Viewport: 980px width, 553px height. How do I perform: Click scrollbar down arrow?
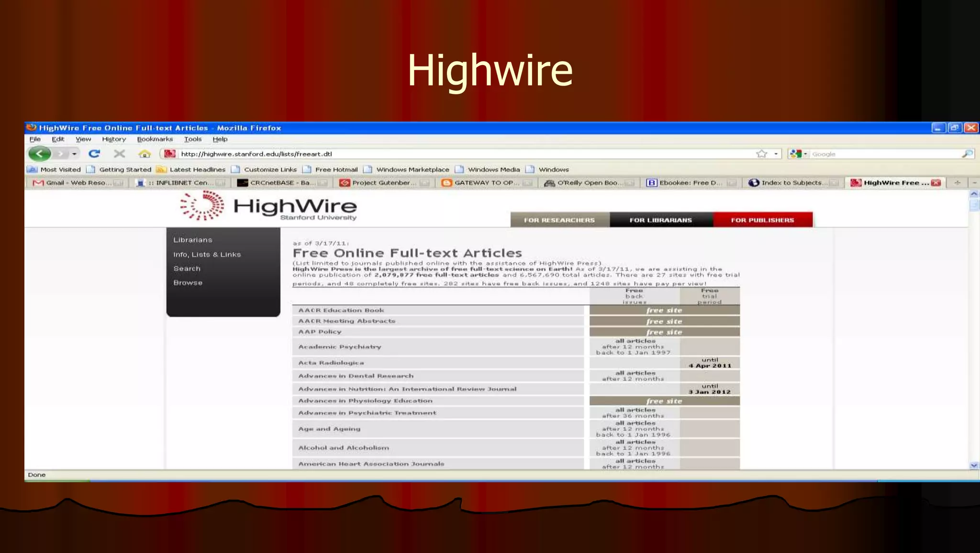pyautogui.click(x=974, y=465)
